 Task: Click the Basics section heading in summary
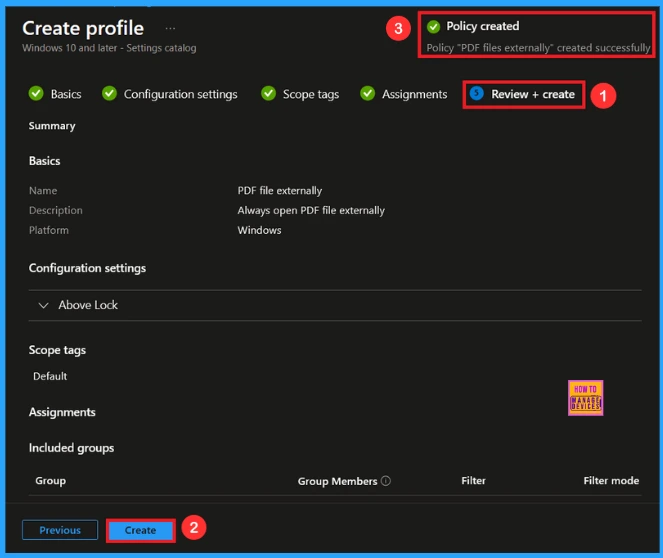(x=44, y=161)
